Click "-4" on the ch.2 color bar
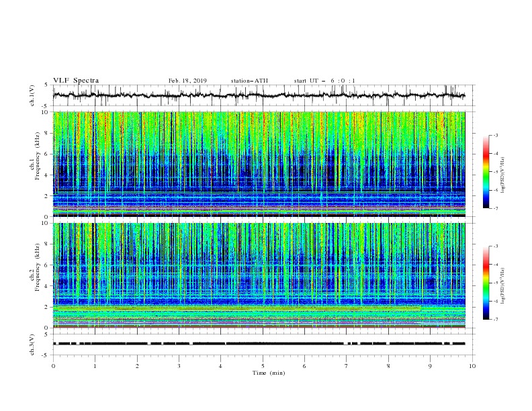532x411 pixels. tap(495, 265)
